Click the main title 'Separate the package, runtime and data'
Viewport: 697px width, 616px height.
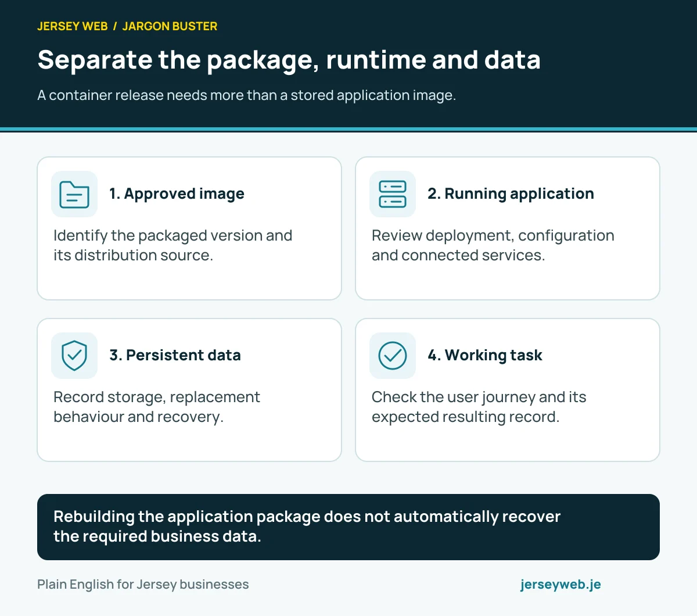(x=289, y=60)
